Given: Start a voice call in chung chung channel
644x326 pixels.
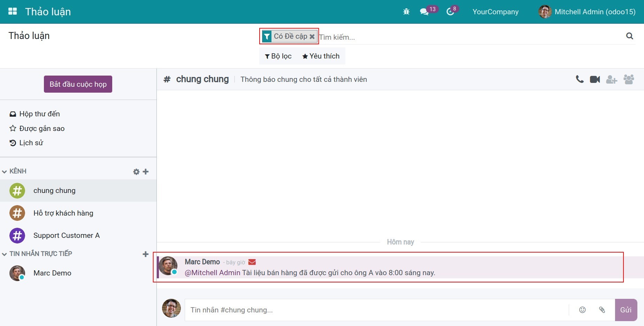Looking at the screenshot, I should (579, 79).
